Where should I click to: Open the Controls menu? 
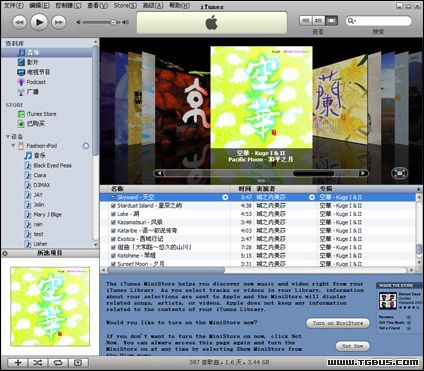pyautogui.click(x=68, y=5)
